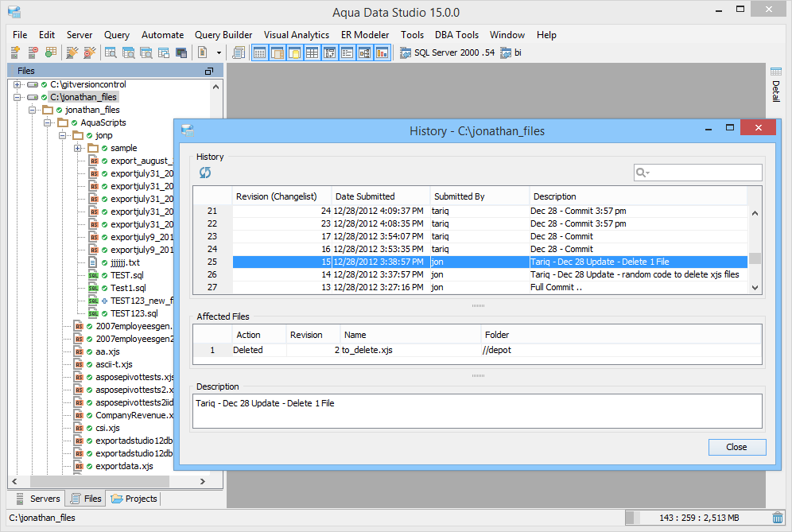Viewport: 792px width, 532px height.
Task: Collapse the jonp folder node
Action: coord(63,135)
